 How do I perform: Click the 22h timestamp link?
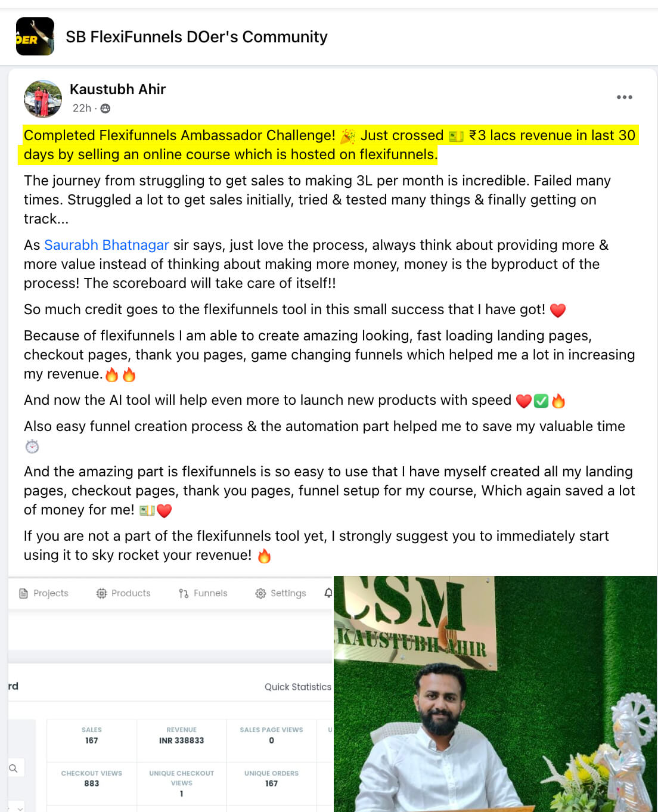point(81,108)
